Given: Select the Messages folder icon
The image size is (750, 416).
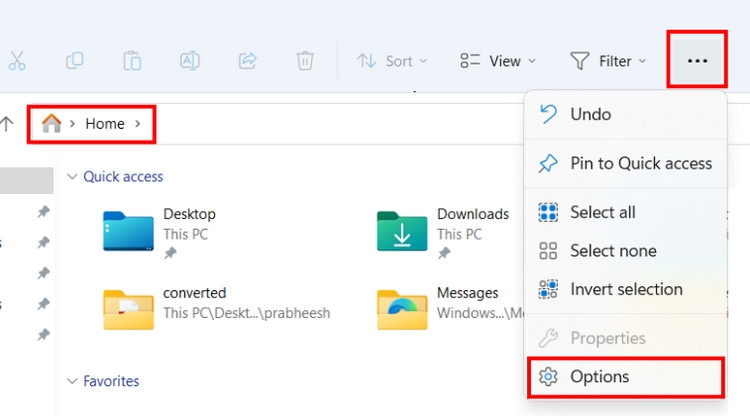Looking at the screenshot, I should pos(402,309).
